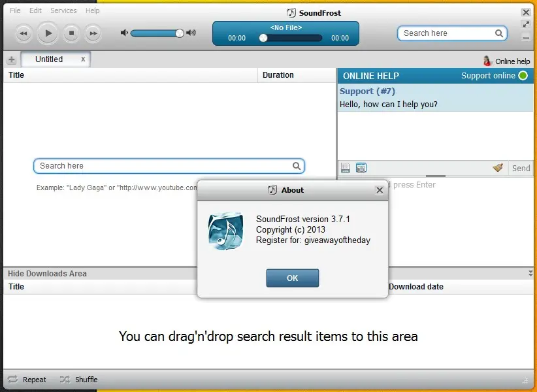Image resolution: width=537 pixels, height=392 pixels.
Task: Click the screenshot camera icon in chat
Action: point(361,168)
